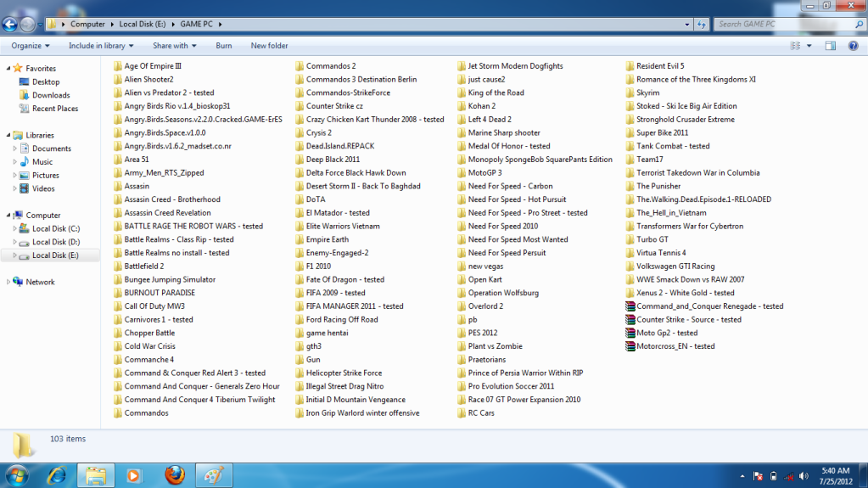
Task: Click the Age Of Empire III folder icon
Action: (x=117, y=66)
